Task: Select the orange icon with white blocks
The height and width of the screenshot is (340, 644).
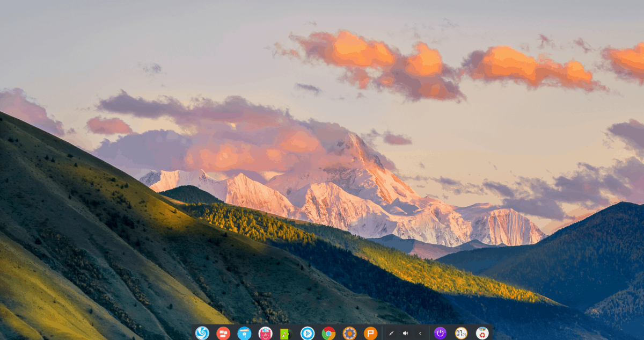Action: tap(223, 332)
